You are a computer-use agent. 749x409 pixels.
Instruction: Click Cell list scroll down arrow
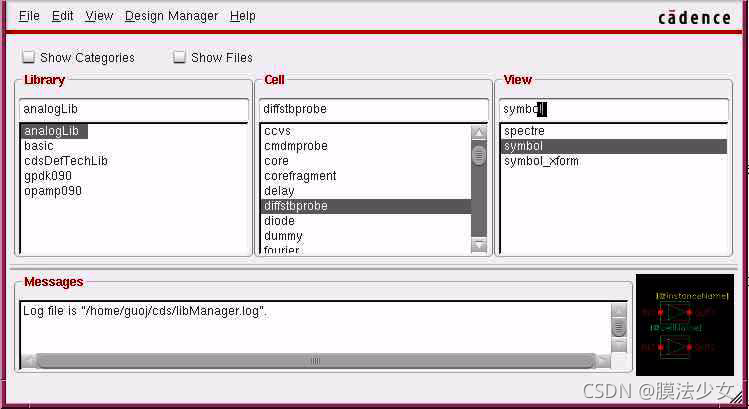[x=479, y=245]
